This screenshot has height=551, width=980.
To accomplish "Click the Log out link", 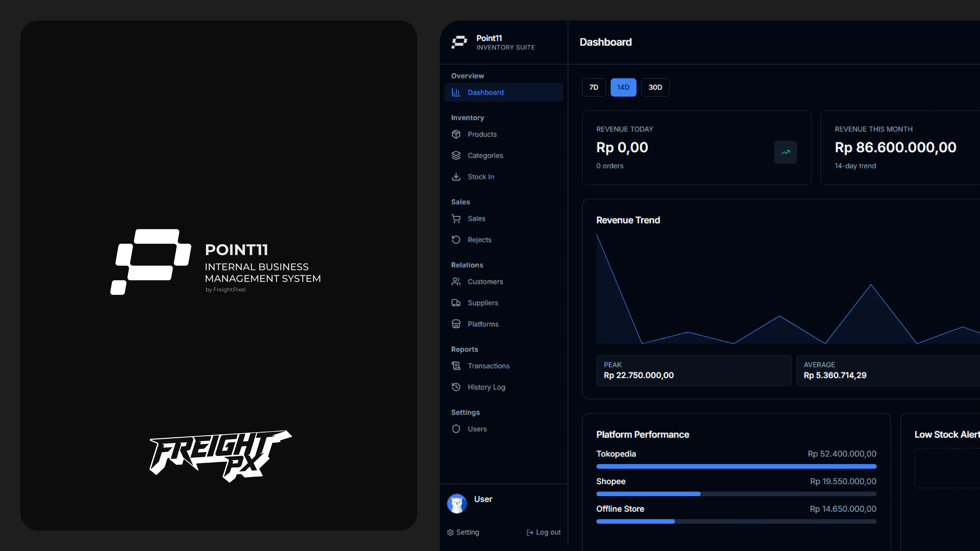I will [x=544, y=532].
